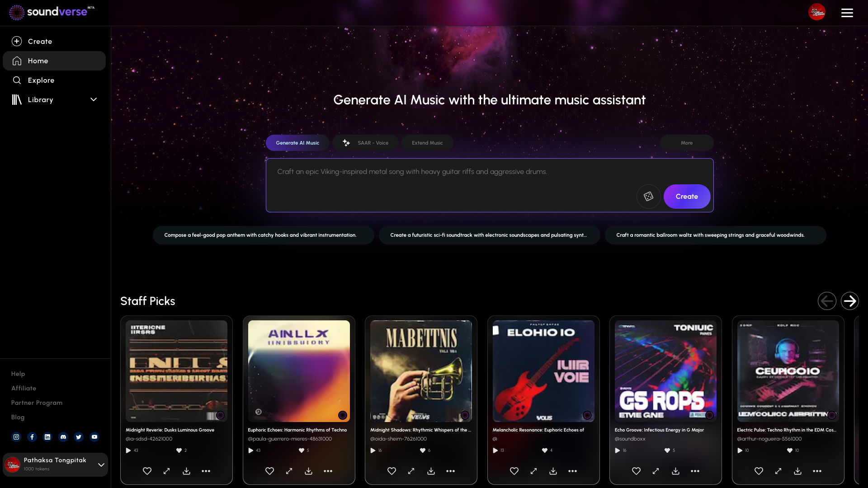Play the Melancholic Resonance track
This screenshot has height=488, width=868.
tap(495, 450)
